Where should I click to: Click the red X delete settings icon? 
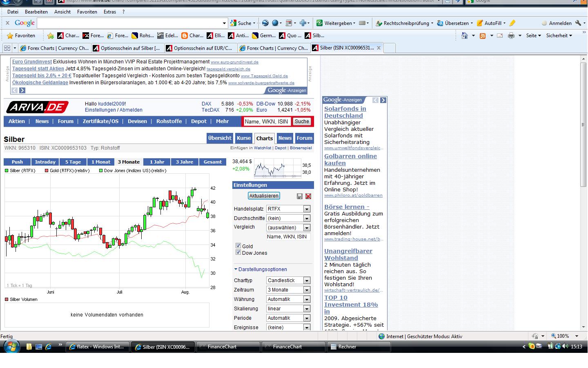(308, 196)
